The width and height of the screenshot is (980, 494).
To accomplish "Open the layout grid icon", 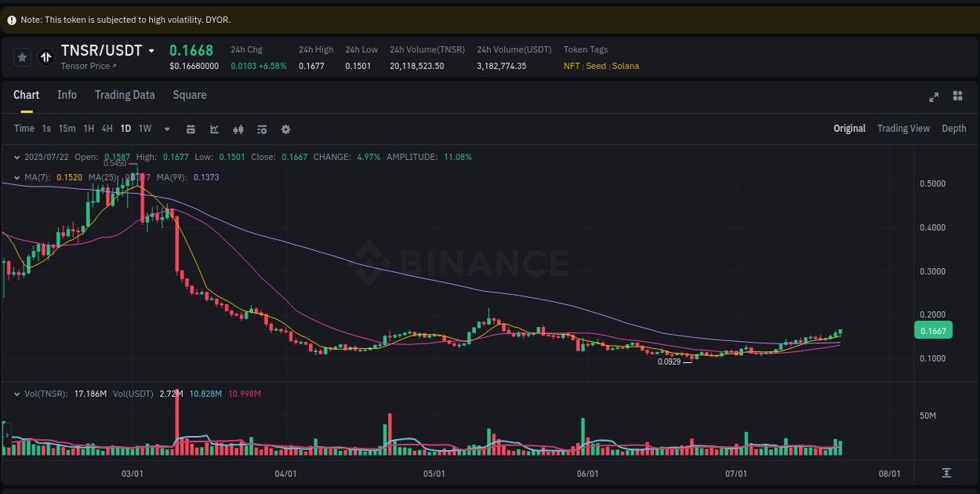I will coord(957,97).
